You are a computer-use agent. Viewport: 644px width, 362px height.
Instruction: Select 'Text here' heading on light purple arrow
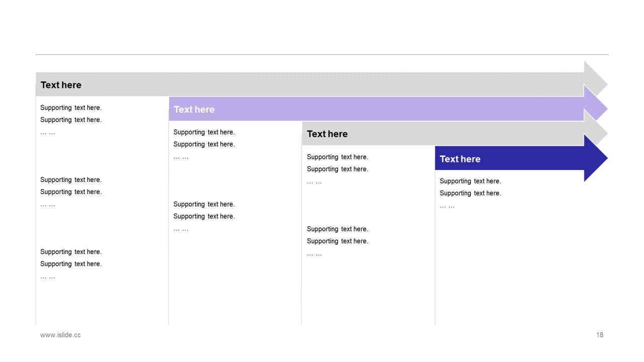tap(194, 110)
